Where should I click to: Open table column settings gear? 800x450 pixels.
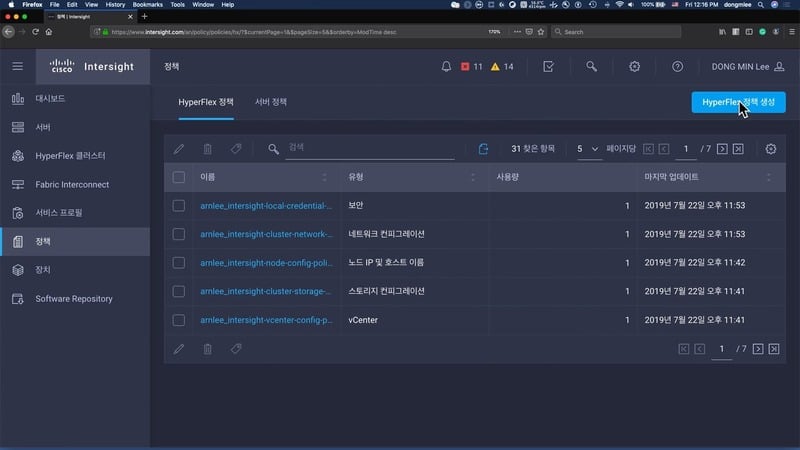point(770,149)
